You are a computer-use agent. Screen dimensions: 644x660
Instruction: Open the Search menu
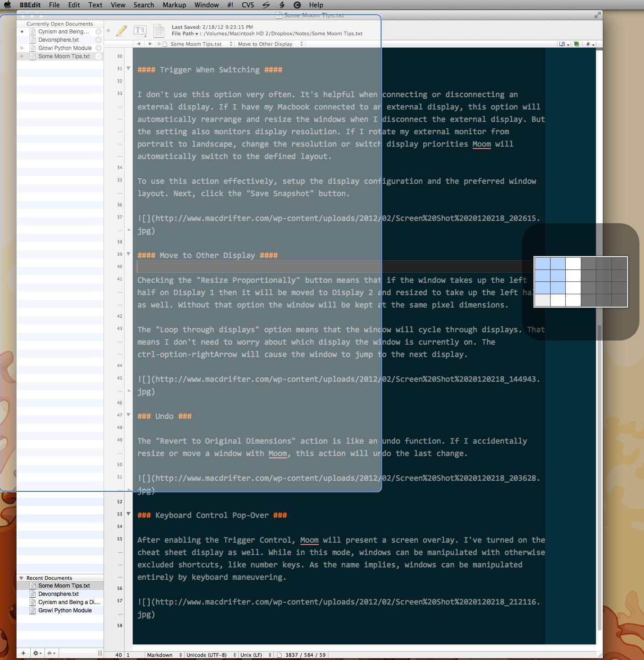tap(144, 5)
